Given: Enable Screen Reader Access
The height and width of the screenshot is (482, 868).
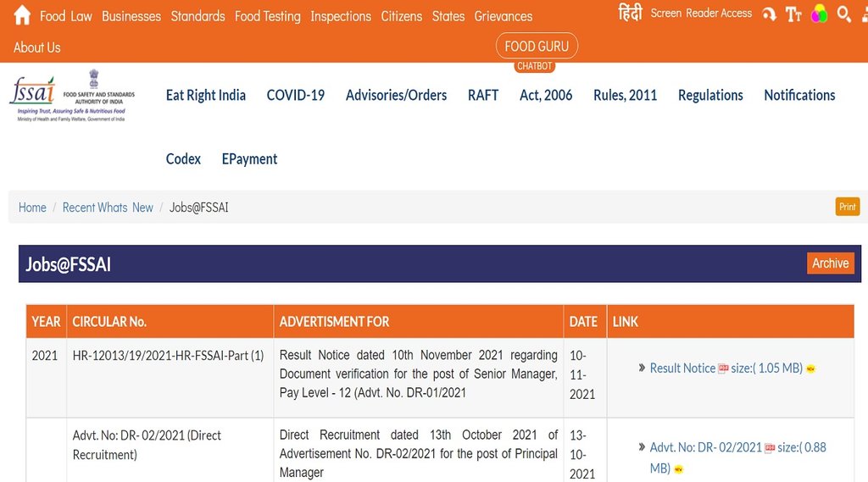Looking at the screenshot, I should pyautogui.click(x=701, y=14).
